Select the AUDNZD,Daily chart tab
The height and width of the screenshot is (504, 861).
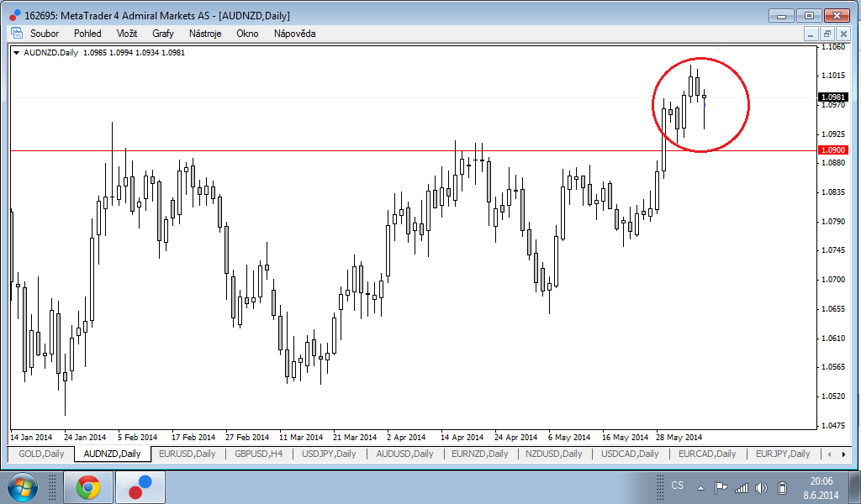pos(112,454)
